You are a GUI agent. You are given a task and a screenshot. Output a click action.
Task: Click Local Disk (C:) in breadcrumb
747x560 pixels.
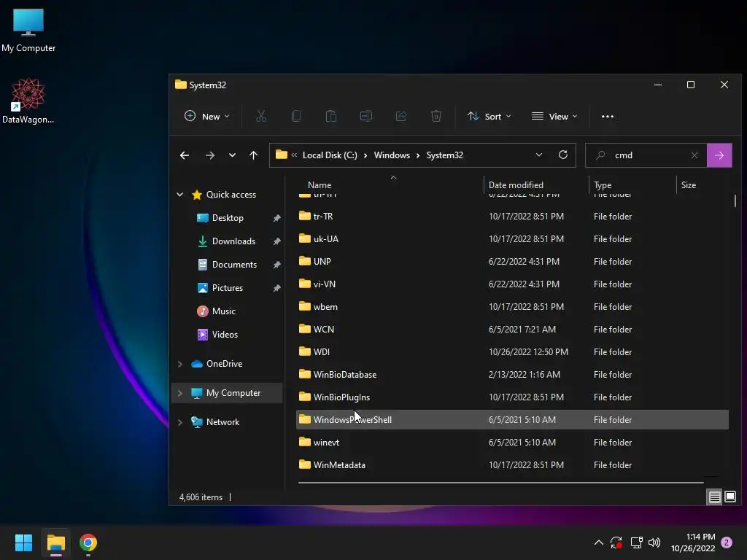pyautogui.click(x=330, y=155)
